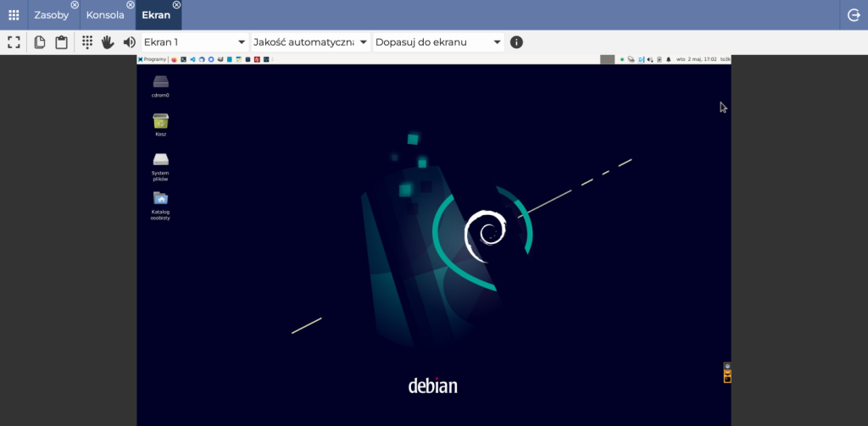This screenshot has height=426, width=868.
Task: Switch to the Konsola tab
Action: click(105, 15)
